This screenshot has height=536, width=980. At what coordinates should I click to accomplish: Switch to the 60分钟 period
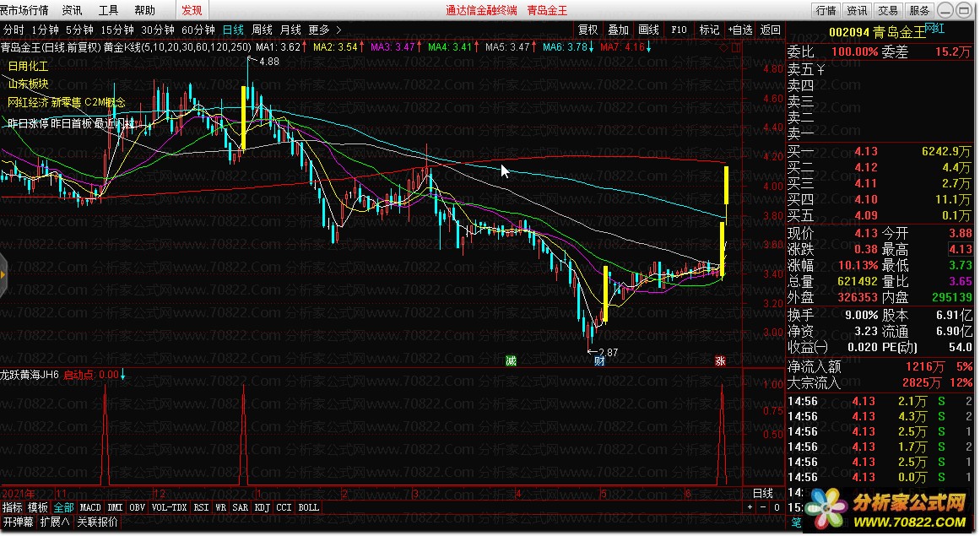[x=198, y=30]
